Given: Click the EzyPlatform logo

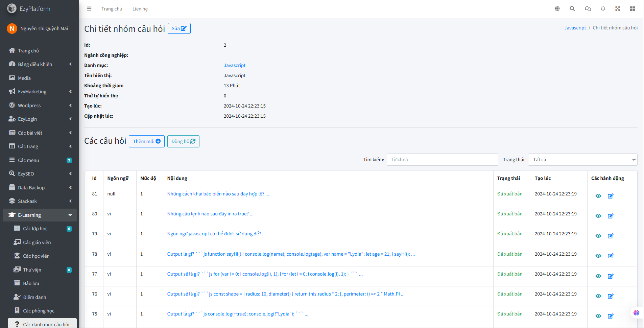Looking at the screenshot, I should pyautogui.click(x=12, y=8).
